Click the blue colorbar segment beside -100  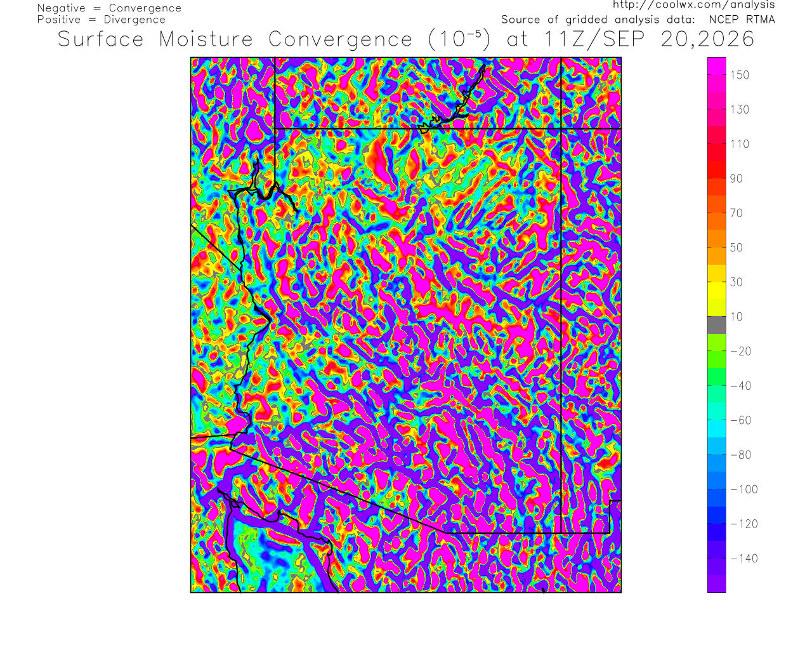point(717,489)
